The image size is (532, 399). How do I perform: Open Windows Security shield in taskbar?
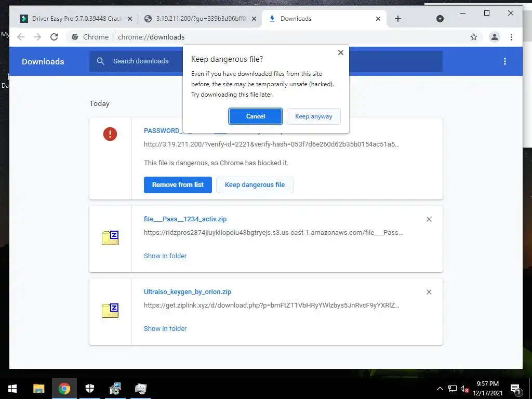tap(89, 389)
